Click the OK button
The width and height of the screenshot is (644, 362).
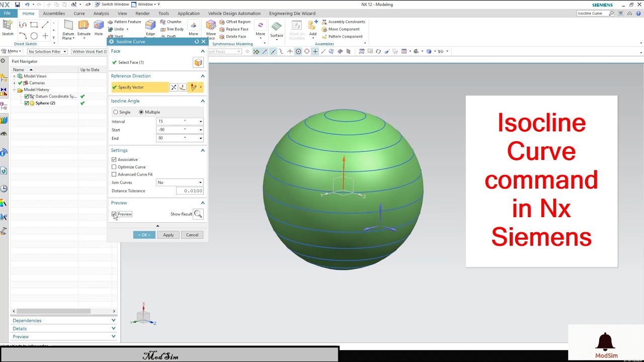coord(144,235)
